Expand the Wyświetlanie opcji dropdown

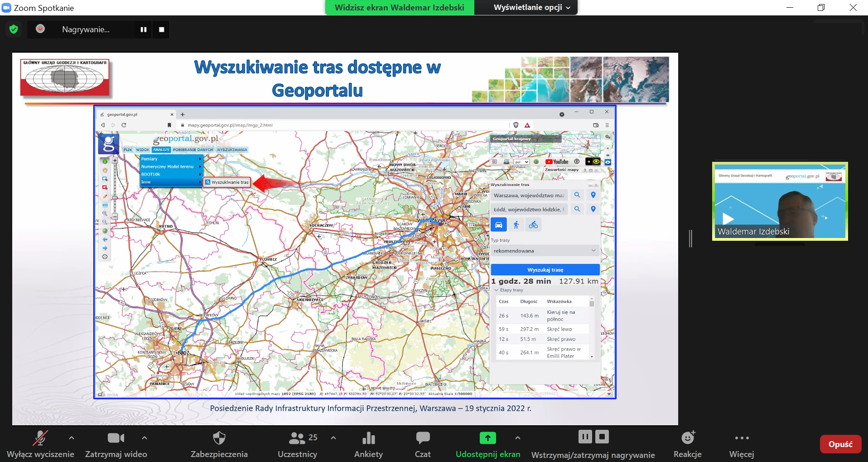(532, 7)
